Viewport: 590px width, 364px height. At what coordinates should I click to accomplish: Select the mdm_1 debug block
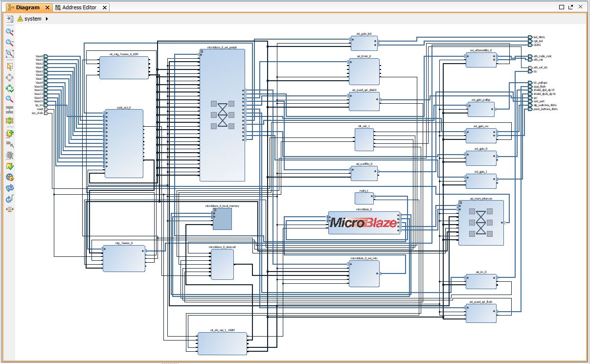tap(364, 198)
